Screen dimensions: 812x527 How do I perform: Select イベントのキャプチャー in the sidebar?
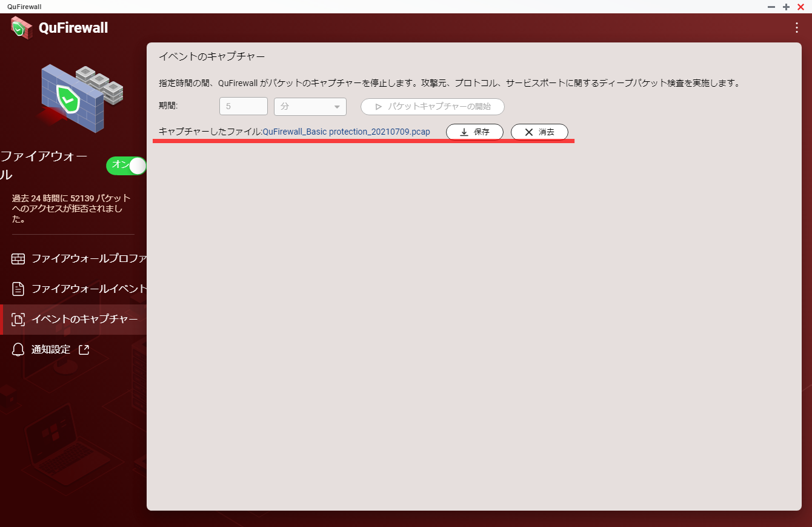(x=73, y=320)
